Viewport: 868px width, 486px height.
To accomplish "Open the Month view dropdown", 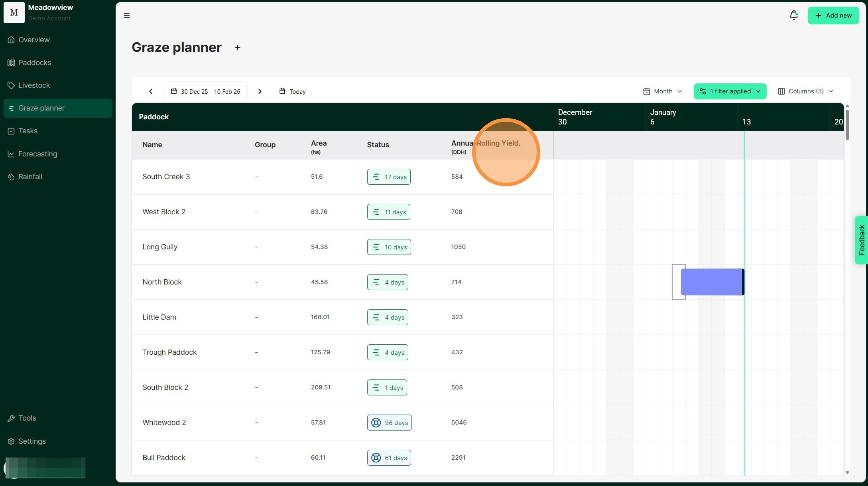I will click(662, 91).
